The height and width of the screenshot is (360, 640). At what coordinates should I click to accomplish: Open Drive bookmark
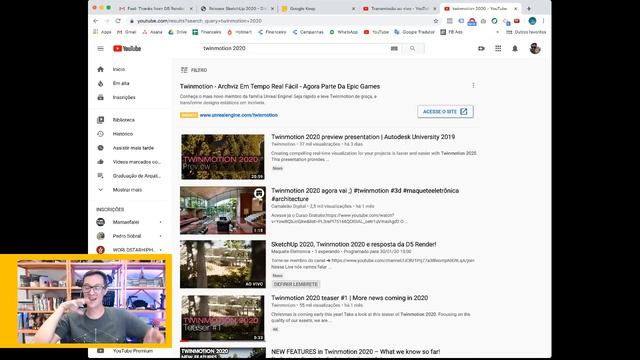coord(178,32)
